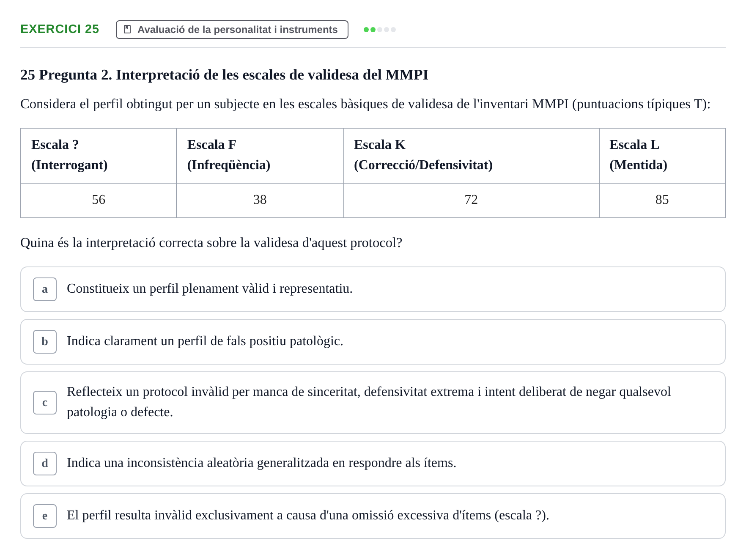The width and height of the screenshot is (746, 560).
Task: Click the 'EXERCICI 25' heading
Action: point(60,29)
